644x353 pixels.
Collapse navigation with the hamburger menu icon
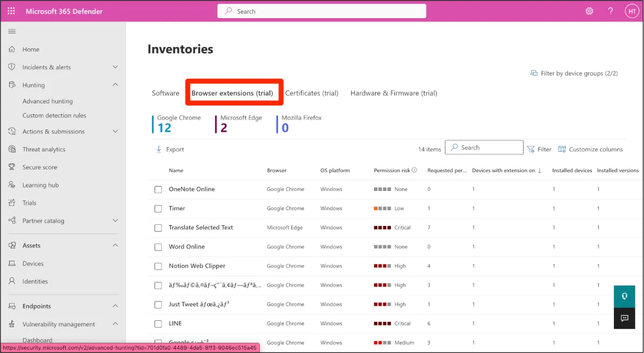pos(12,32)
